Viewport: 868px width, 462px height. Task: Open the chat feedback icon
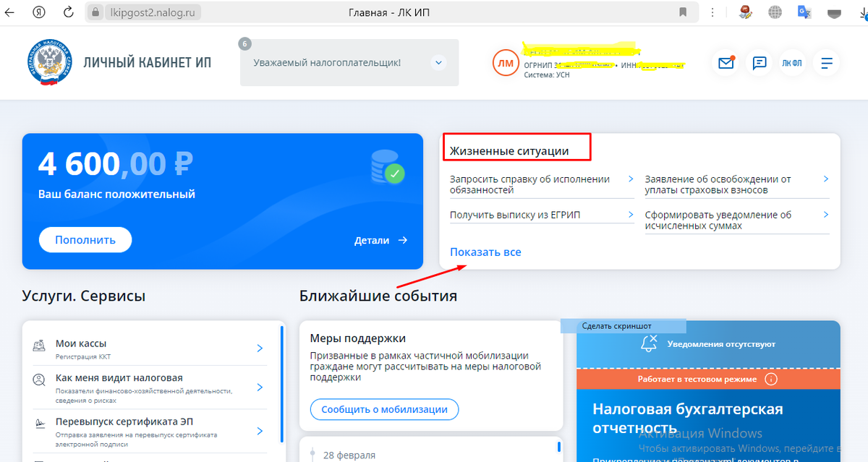click(x=759, y=63)
